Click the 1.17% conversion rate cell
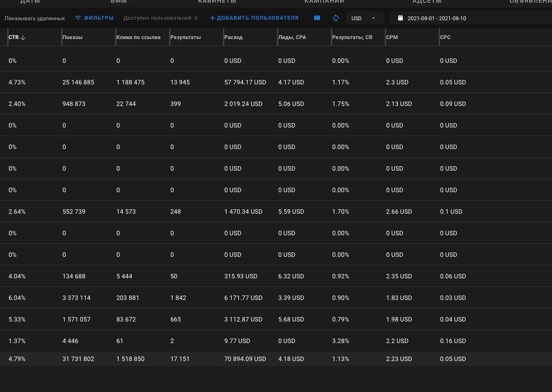The image size is (552, 392). coord(341,82)
